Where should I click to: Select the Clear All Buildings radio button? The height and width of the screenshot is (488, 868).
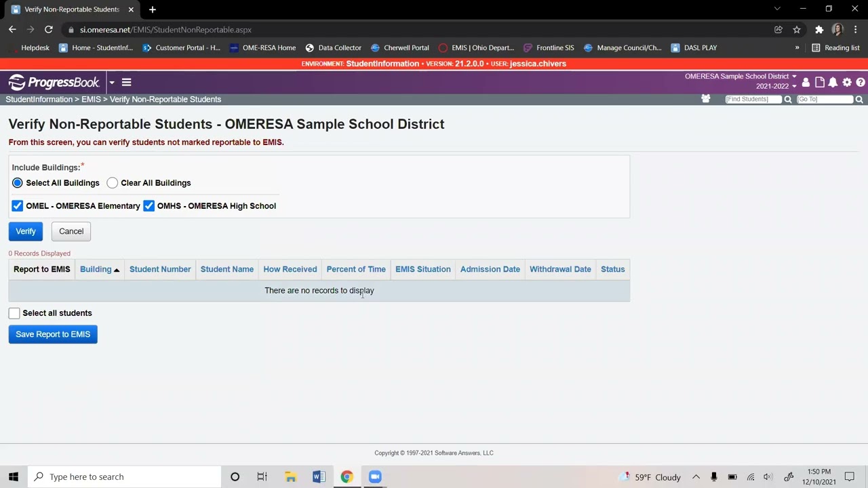pyautogui.click(x=113, y=183)
